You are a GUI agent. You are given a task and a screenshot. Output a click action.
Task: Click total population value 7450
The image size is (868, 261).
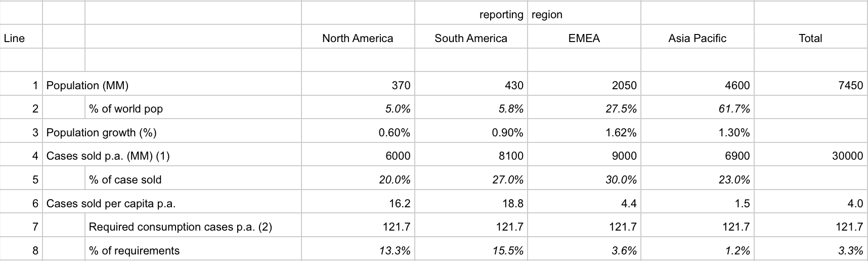tap(850, 85)
